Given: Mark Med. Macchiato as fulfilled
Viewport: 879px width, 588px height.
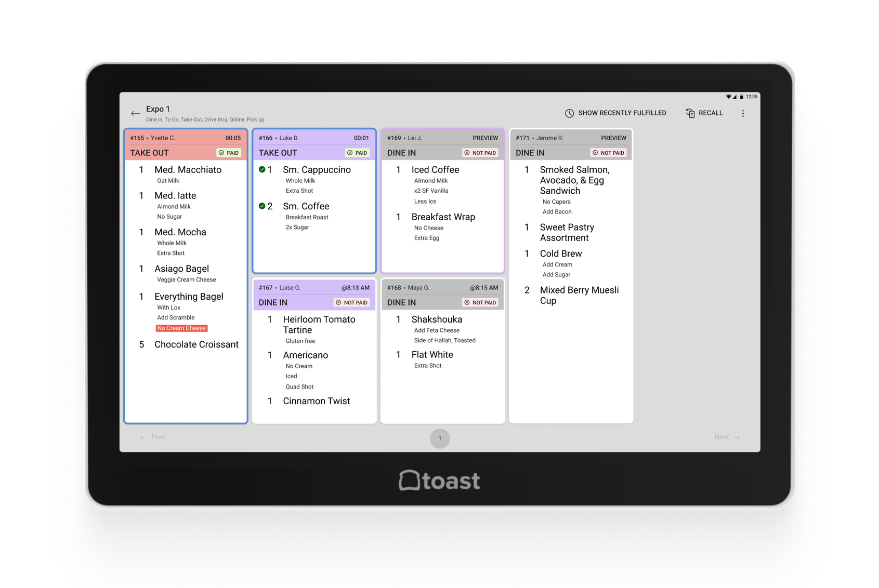Looking at the screenshot, I should tap(188, 170).
